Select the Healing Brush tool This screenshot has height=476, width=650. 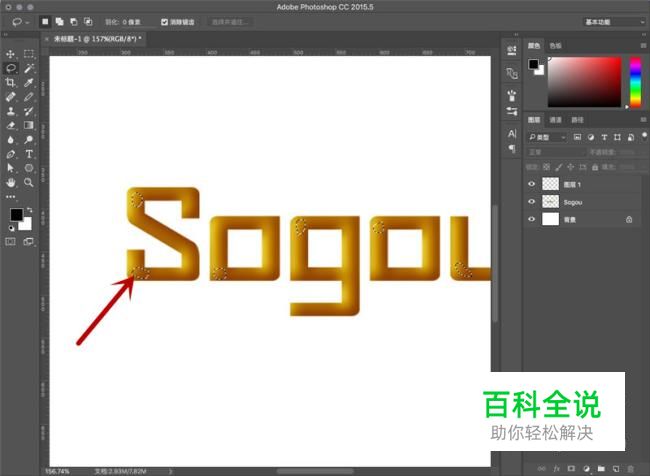tap(10, 97)
